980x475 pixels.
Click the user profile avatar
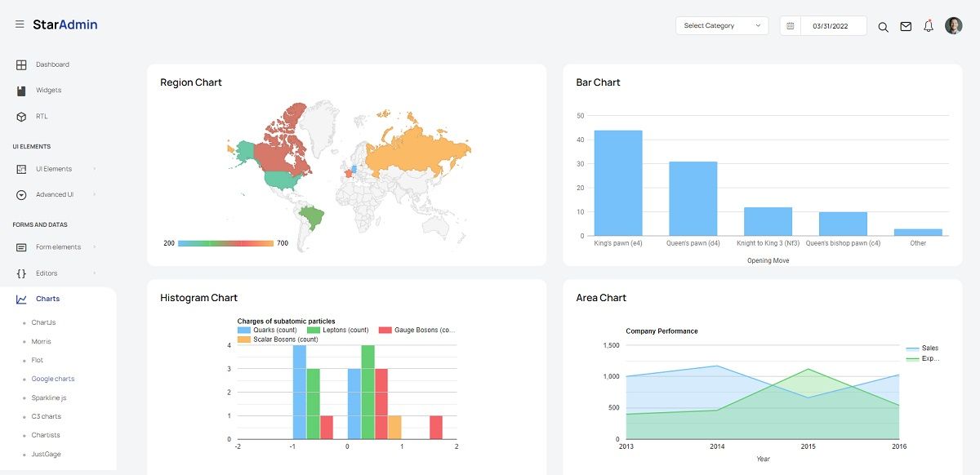tap(953, 25)
